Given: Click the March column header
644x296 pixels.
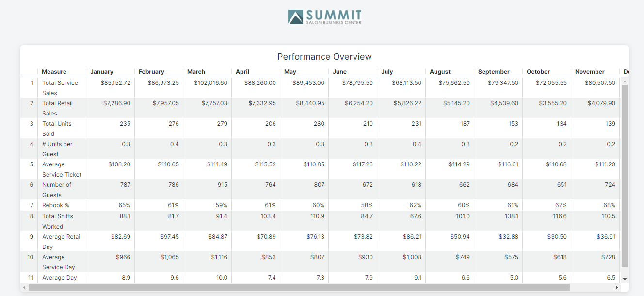Looking at the screenshot, I should [196, 72].
